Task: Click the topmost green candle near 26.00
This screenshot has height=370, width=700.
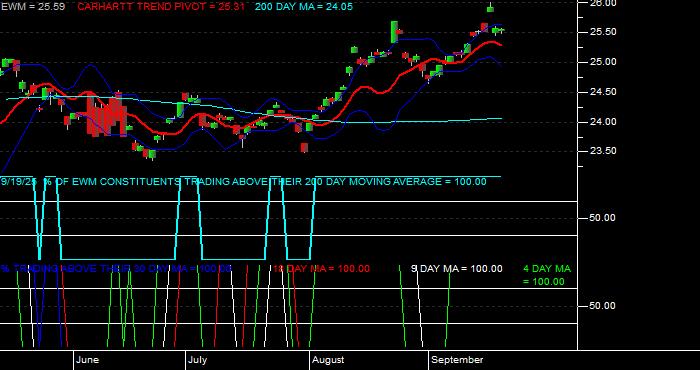Action: coord(490,8)
